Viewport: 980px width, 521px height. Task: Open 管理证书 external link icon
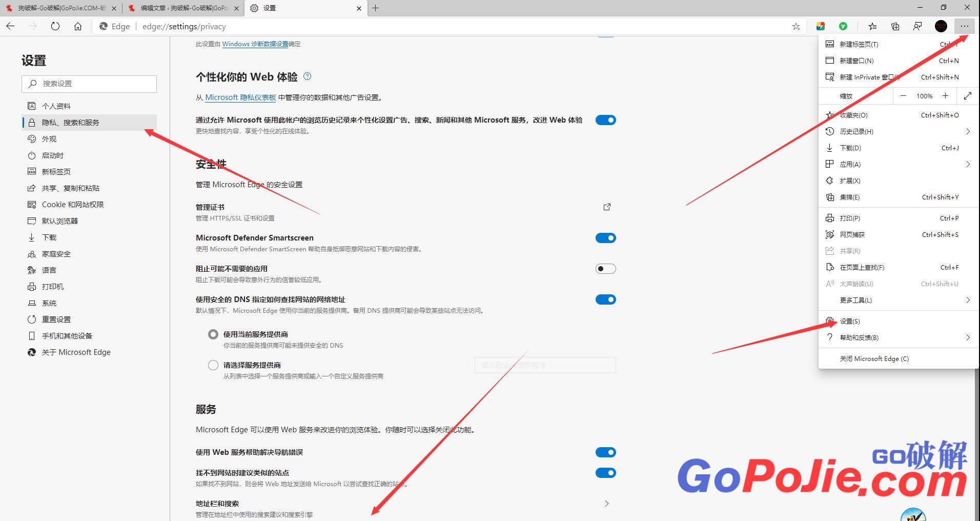(607, 207)
